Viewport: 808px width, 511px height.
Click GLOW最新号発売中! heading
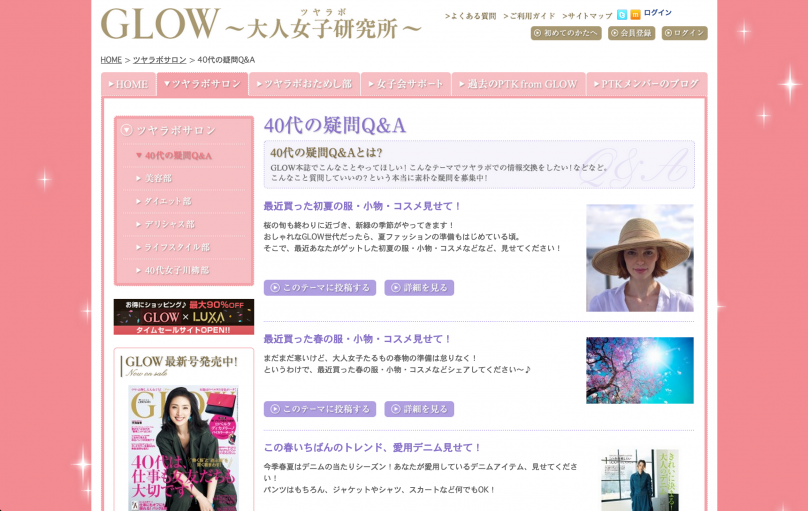[x=181, y=362]
